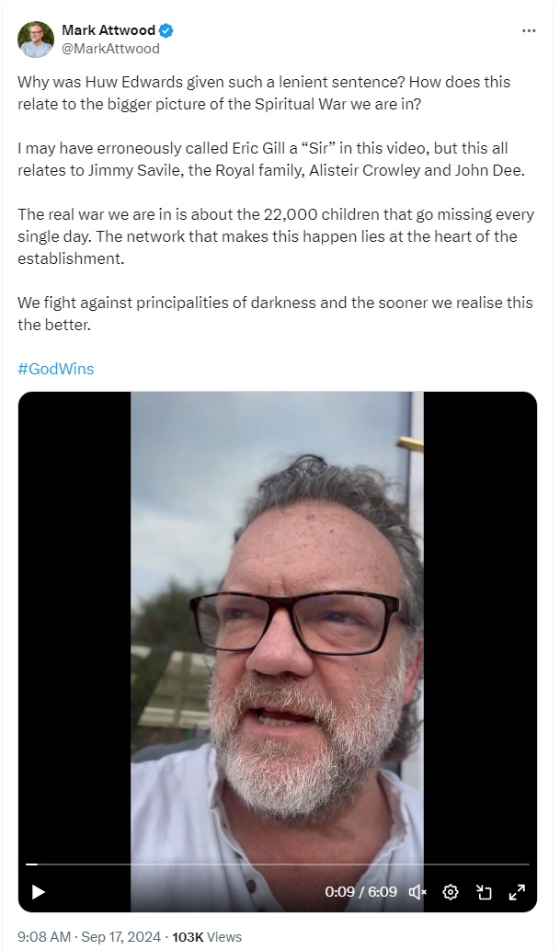Screen dimensions: 560x950
Task: Unmute the video using the speaker icon
Action: coord(417,892)
